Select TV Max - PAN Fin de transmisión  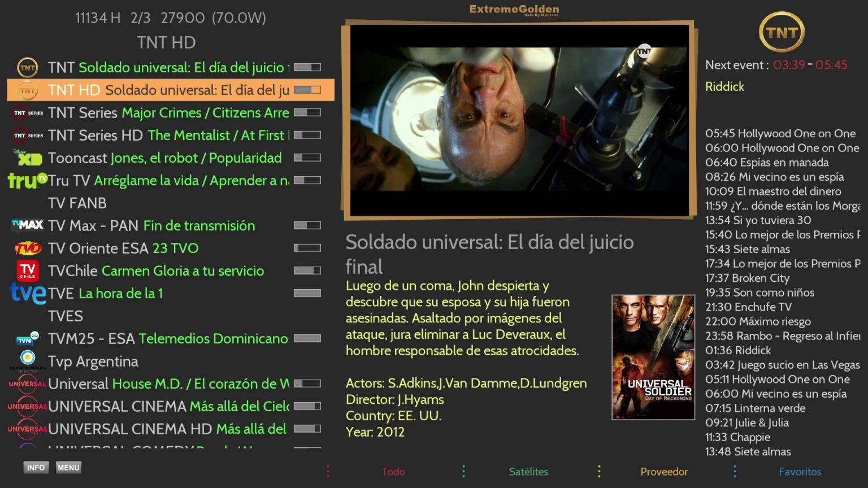point(170,226)
